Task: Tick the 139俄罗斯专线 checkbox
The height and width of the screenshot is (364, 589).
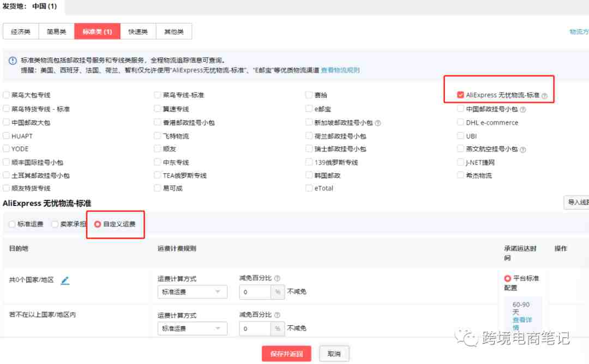Action: (309, 162)
